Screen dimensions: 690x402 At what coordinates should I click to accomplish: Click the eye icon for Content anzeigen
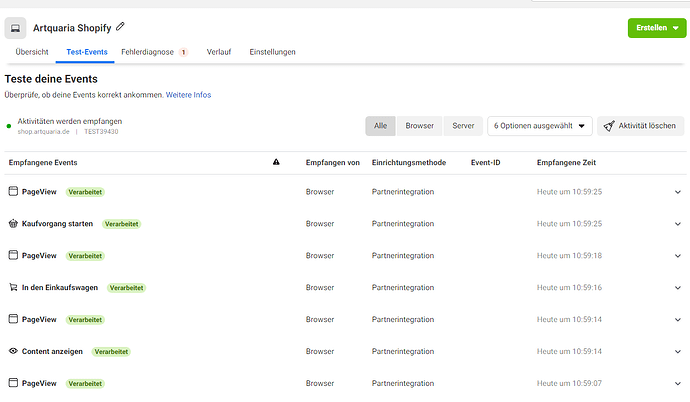13,351
